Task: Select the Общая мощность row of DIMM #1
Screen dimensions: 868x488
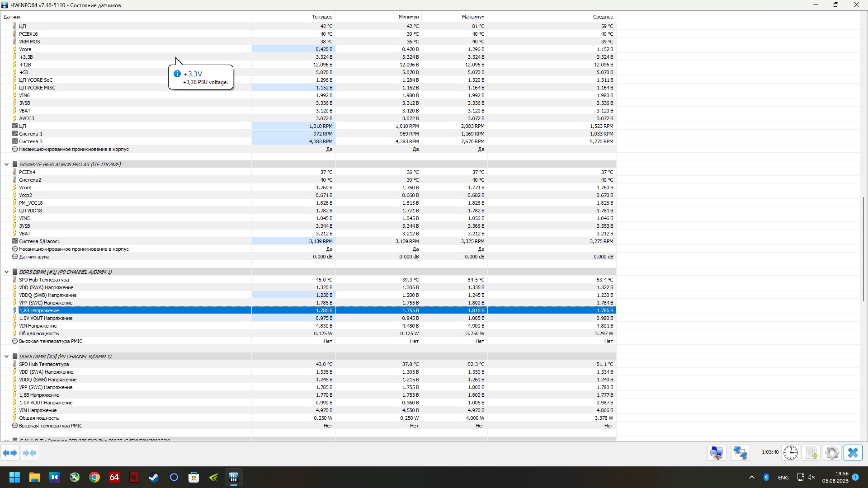Action: pos(39,333)
